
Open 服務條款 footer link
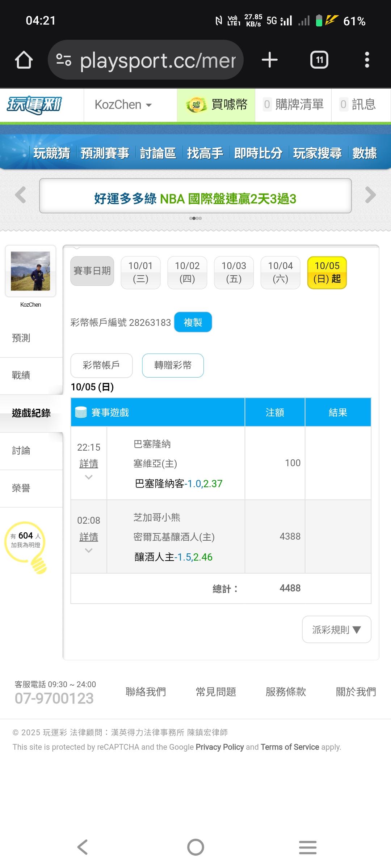pyautogui.click(x=286, y=692)
